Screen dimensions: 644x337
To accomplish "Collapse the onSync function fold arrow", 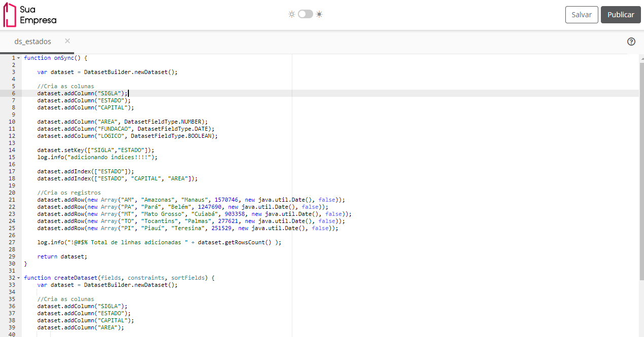I will coord(19,58).
